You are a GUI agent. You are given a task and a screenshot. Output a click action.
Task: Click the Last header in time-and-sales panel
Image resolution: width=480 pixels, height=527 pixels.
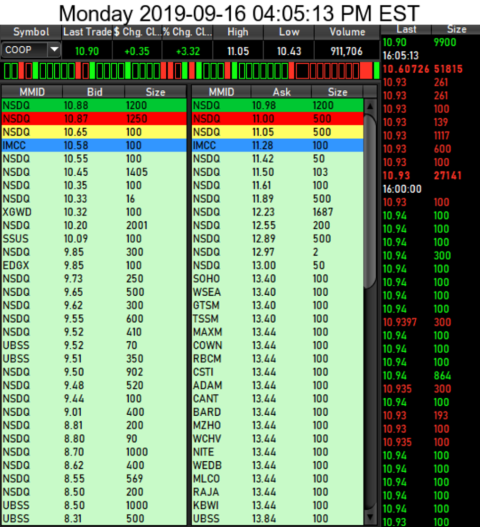point(406,30)
